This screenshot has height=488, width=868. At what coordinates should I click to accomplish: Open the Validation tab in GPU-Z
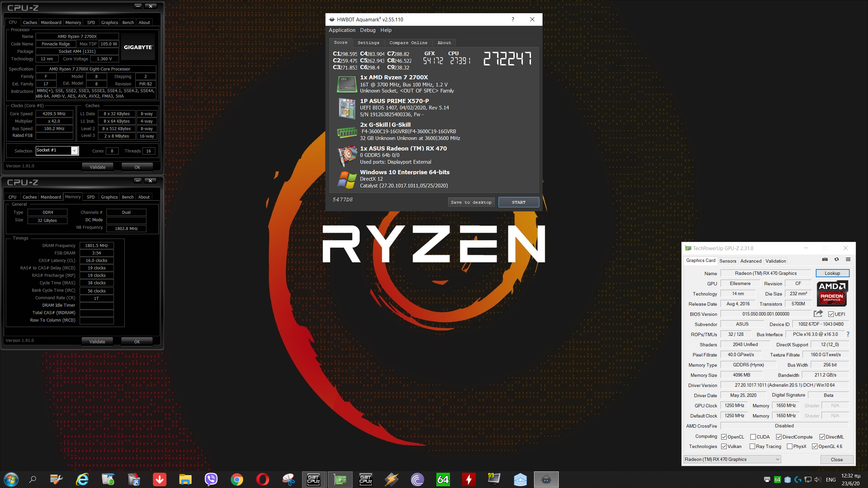pos(775,261)
